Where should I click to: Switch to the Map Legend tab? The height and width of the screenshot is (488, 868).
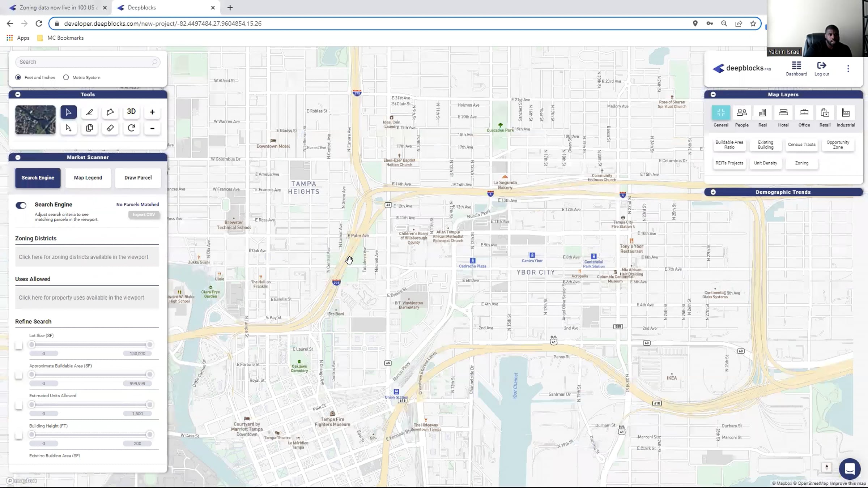pyautogui.click(x=88, y=178)
